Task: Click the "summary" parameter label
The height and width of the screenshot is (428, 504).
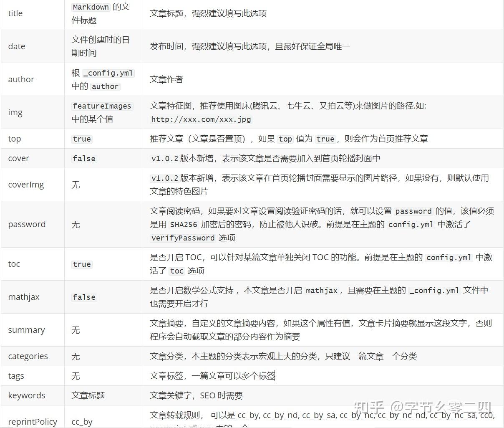Action: point(26,330)
